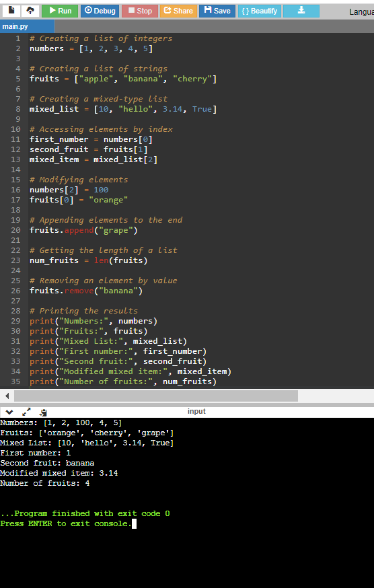Click the editor horizontal scrollbar thumb
374x588 pixels.
click(x=156, y=396)
